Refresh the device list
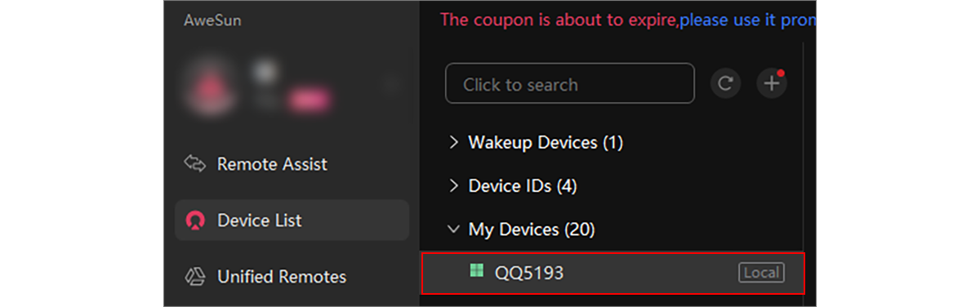The height and width of the screenshot is (307, 980). (725, 83)
